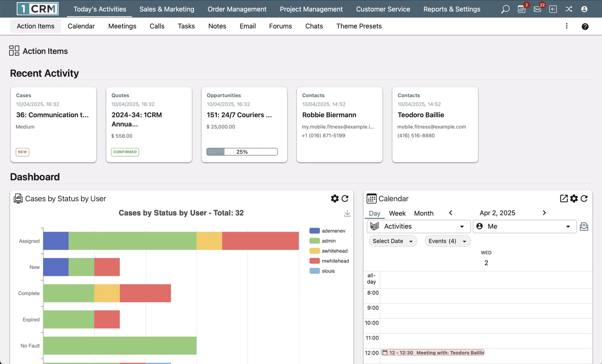
Task: Open the global search icon
Action: click(505, 9)
